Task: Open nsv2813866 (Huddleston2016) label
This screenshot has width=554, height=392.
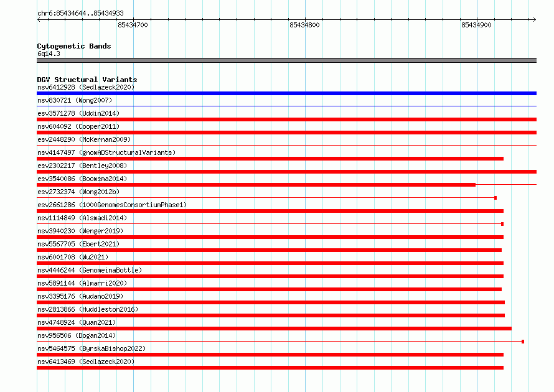Action: click(x=88, y=309)
